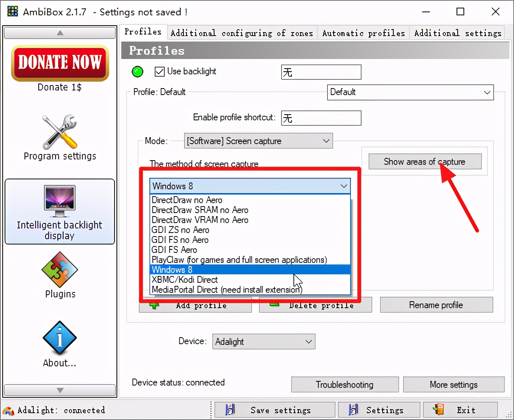Click the green backlight status indicator
Image resolution: width=514 pixels, height=420 pixels.
[x=138, y=72]
